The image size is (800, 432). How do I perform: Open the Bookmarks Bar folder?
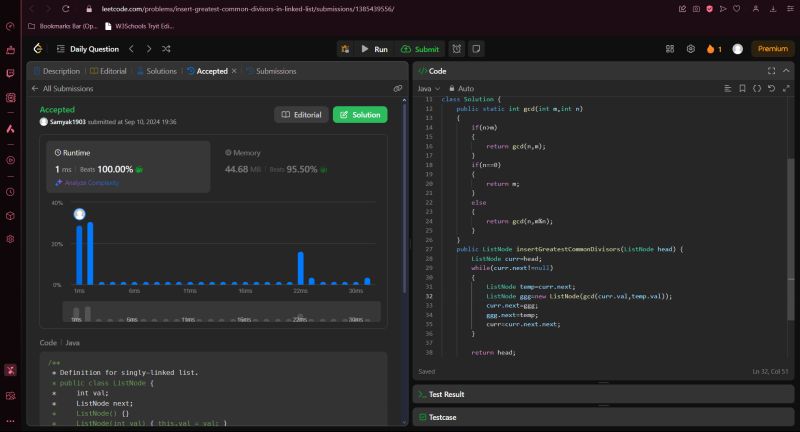tap(62, 26)
